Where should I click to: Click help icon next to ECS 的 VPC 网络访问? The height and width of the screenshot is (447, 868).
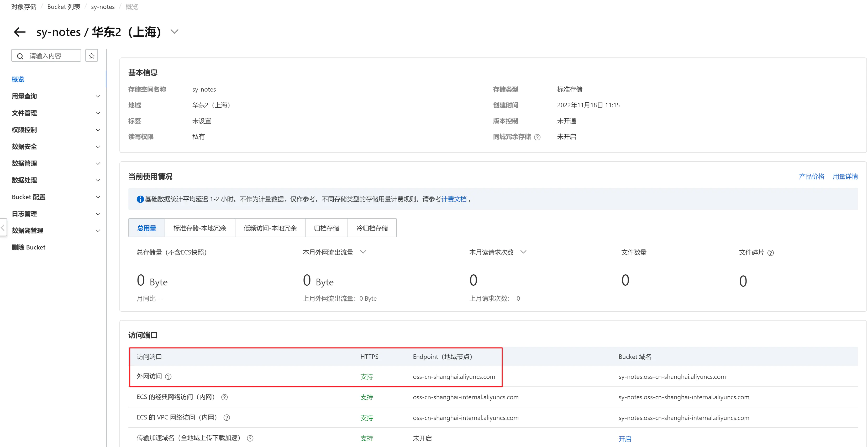(x=227, y=418)
